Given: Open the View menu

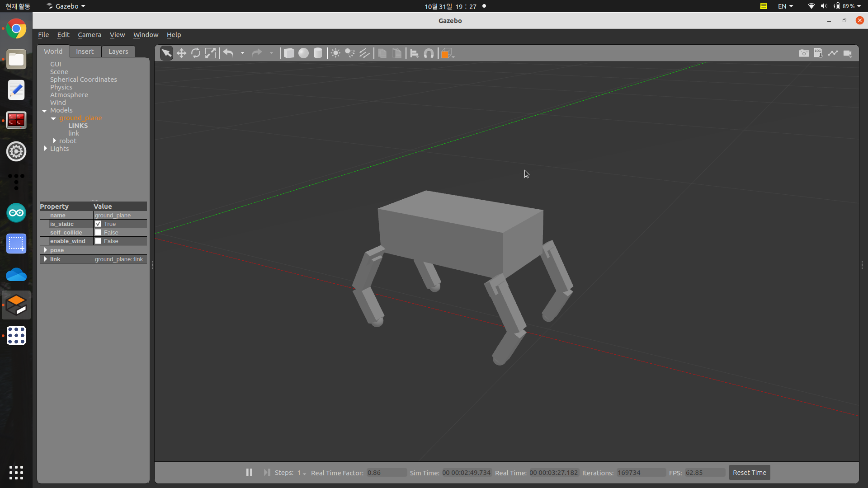Looking at the screenshot, I should [x=117, y=35].
